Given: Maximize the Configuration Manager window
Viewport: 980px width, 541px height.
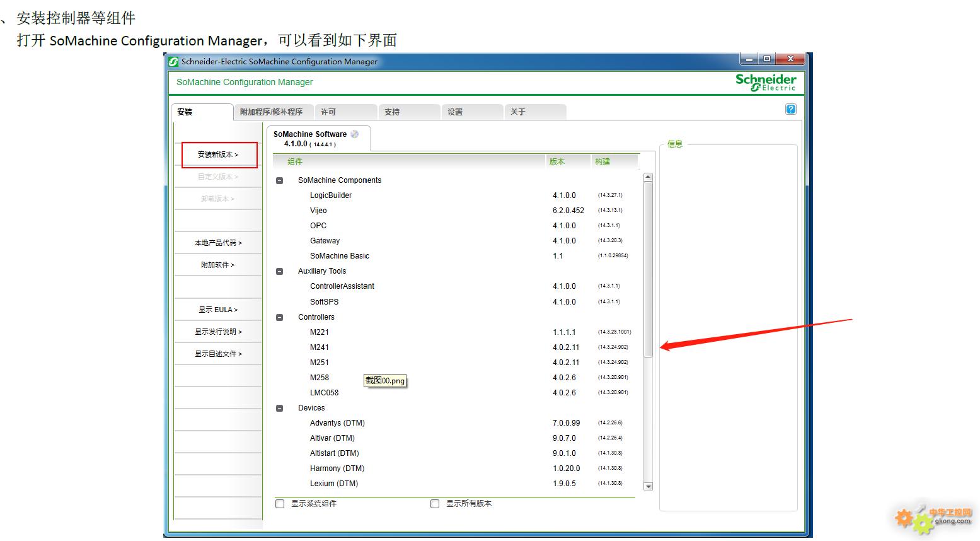Looking at the screenshot, I should click(x=766, y=59).
